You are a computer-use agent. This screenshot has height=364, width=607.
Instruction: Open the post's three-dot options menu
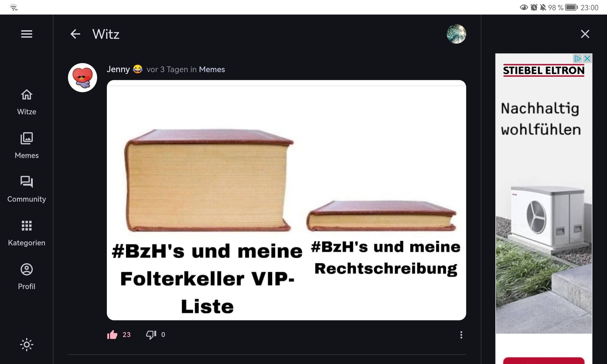[461, 335]
